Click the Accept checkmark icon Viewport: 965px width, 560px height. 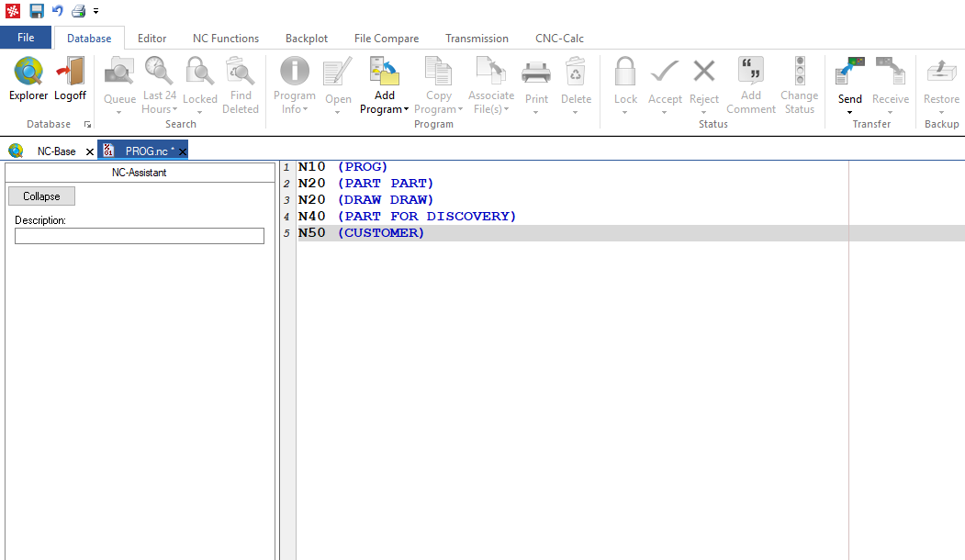tap(665, 72)
